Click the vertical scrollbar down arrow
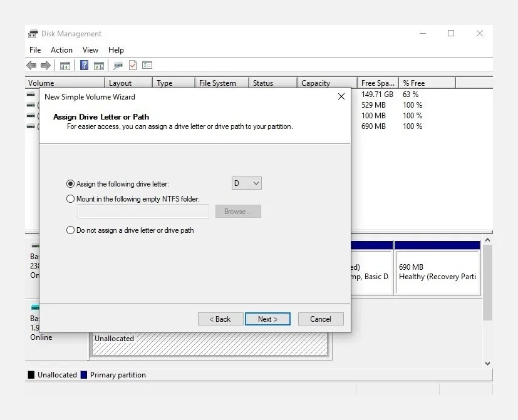This screenshot has width=518, height=420. 487,363
